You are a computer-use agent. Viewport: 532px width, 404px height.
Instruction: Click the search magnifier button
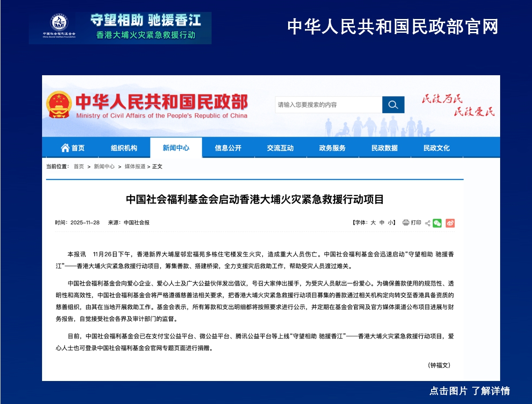point(393,105)
